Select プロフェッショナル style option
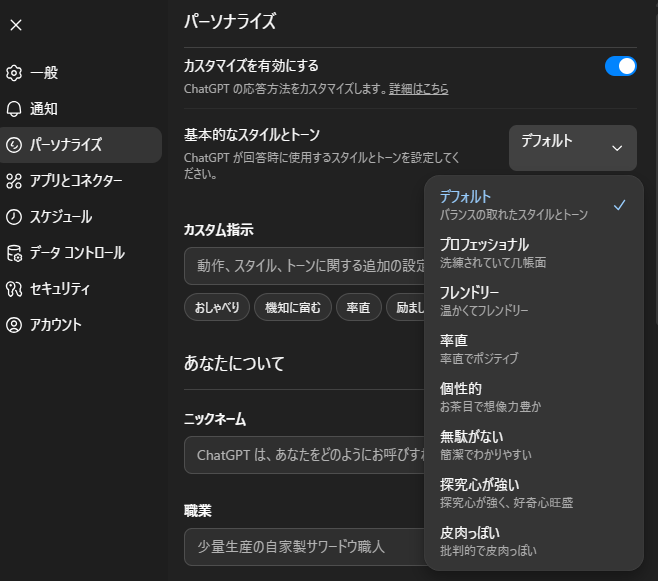Viewport: 658px width, 581px height. point(533,253)
